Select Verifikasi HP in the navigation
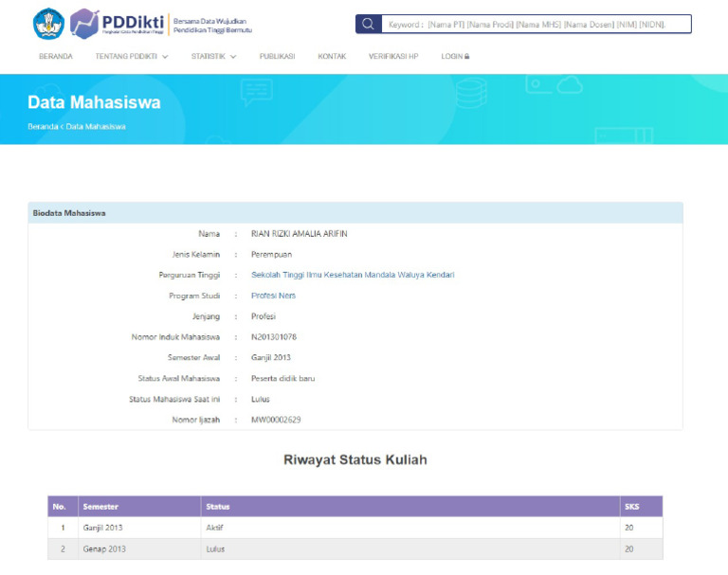 [x=393, y=57]
